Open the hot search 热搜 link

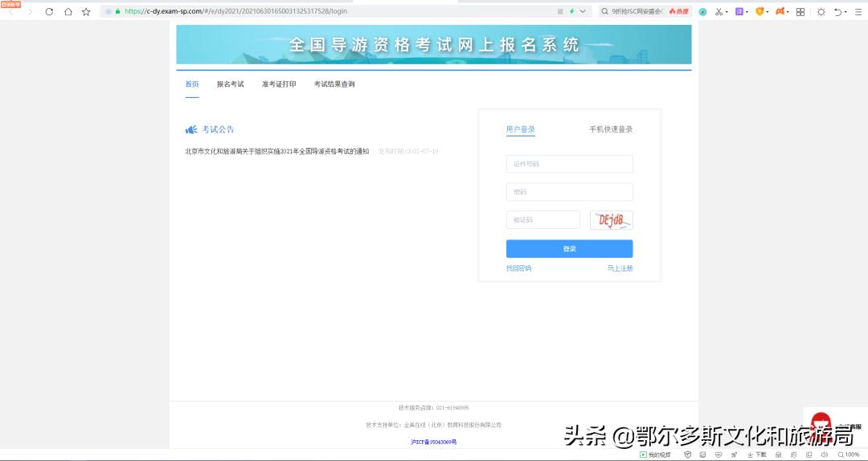678,11
